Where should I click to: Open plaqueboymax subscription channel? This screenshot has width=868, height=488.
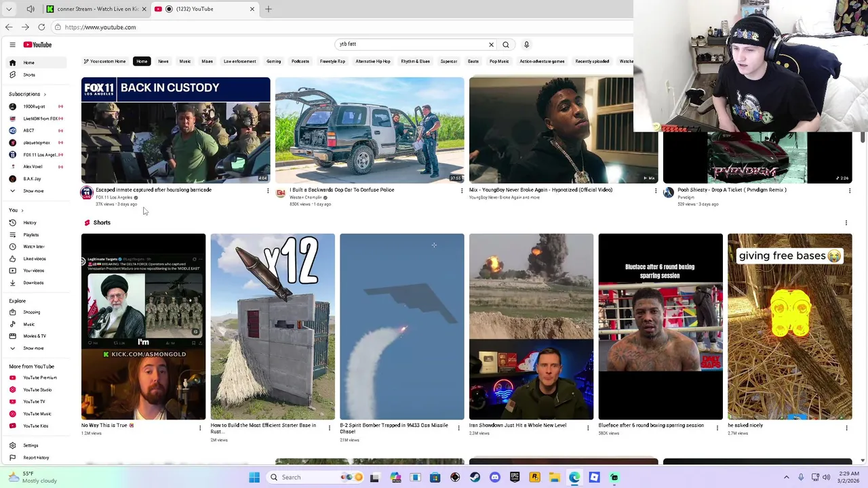pyautogui.click(x=37, y=143)
